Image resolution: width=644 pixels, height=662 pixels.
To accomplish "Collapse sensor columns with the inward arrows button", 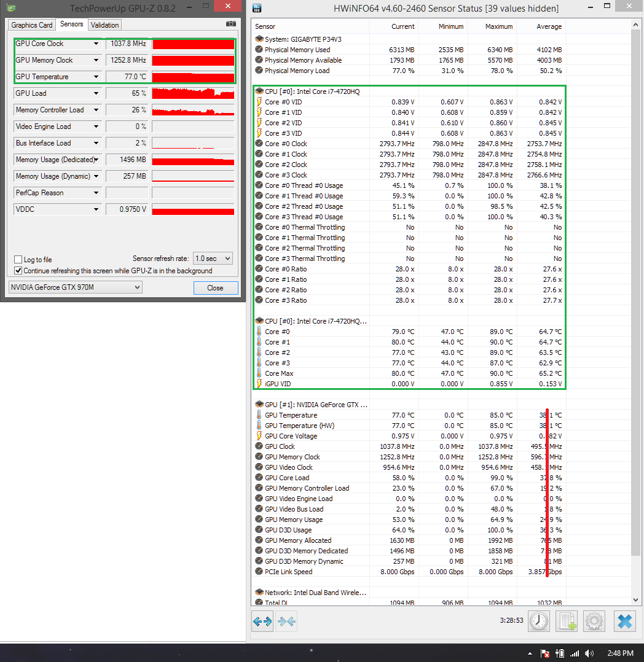I will pyautogui.click(x=286, y=621).
